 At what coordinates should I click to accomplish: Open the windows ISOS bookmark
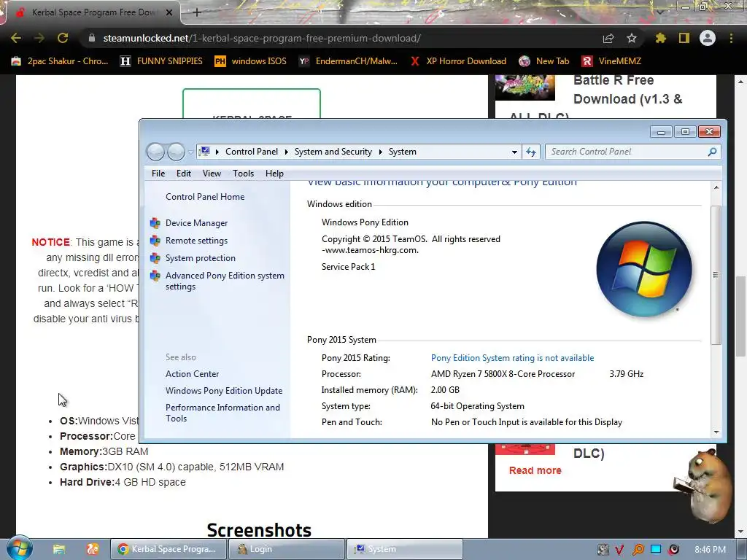coord(251,61)
